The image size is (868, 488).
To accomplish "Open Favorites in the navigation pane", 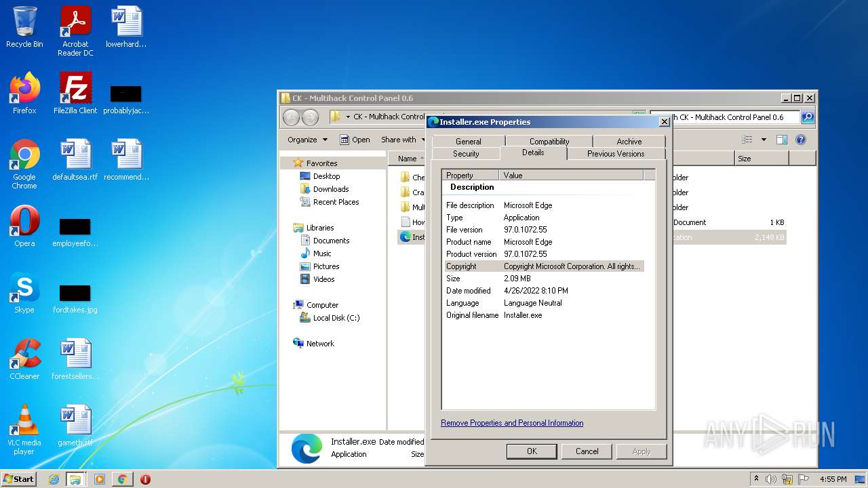I will pyautogui.click(x=321, y=163).
